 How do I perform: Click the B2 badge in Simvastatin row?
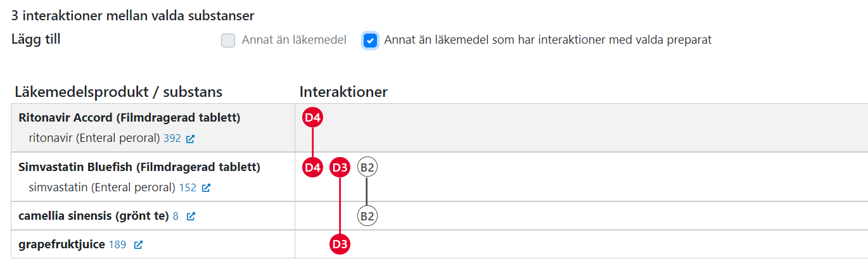(367, 168)
